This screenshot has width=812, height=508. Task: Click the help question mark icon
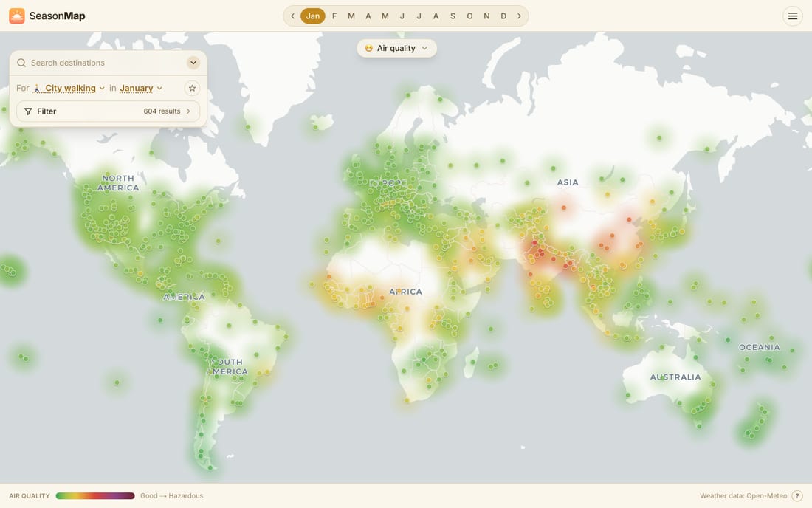797,496
